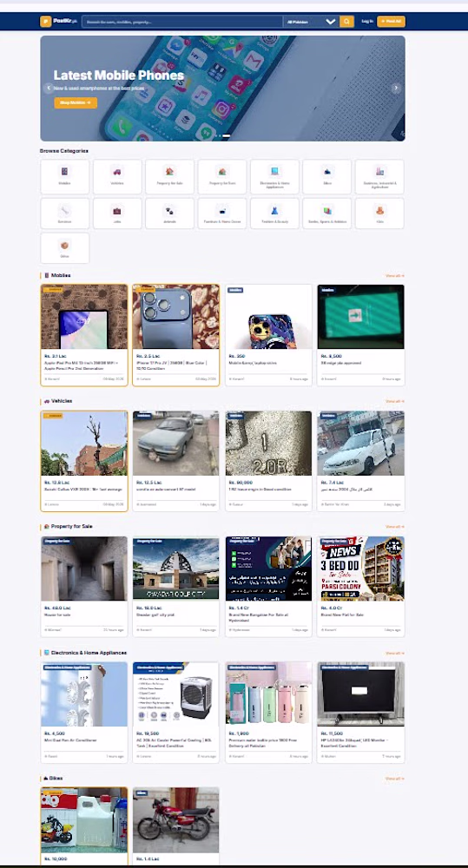This screenshot has width=468, height=868.
Task: Open the Furniture & Home Decor category tile
Action: pos(222,214)
